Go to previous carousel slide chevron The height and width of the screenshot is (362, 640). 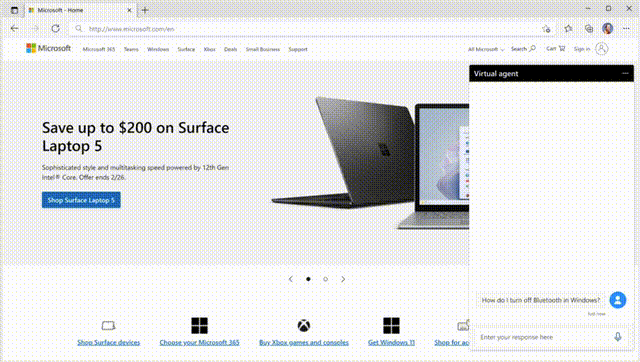(291, 279)
